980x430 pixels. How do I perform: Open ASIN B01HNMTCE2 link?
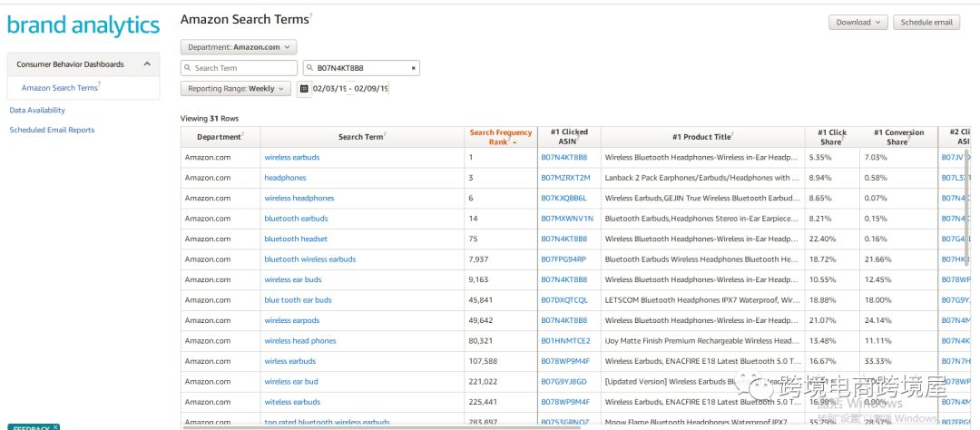pos(565,340)
